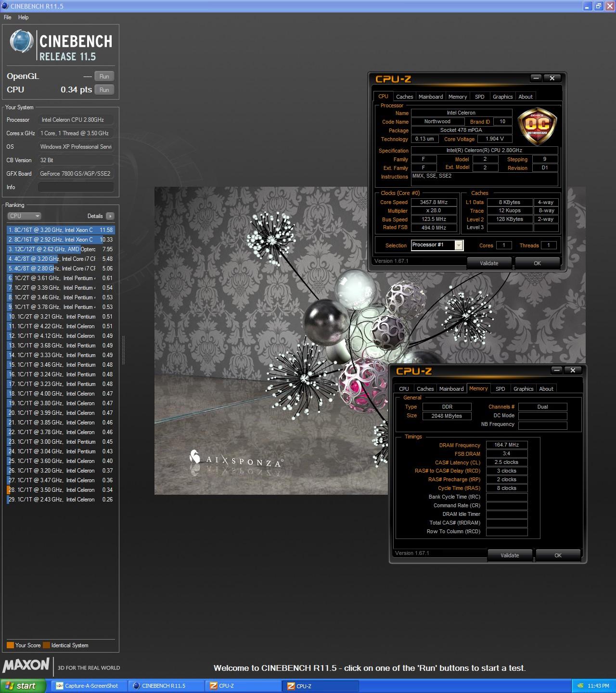Select ranking row 11 Celeron 4.22 GHz
This screenshot has height=693, width=616.
[61, 326]
